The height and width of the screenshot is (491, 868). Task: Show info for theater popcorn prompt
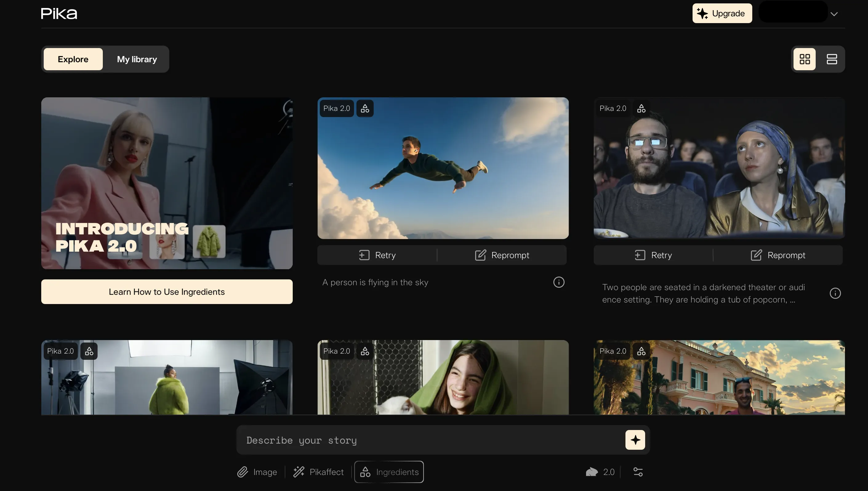point(835,293)
